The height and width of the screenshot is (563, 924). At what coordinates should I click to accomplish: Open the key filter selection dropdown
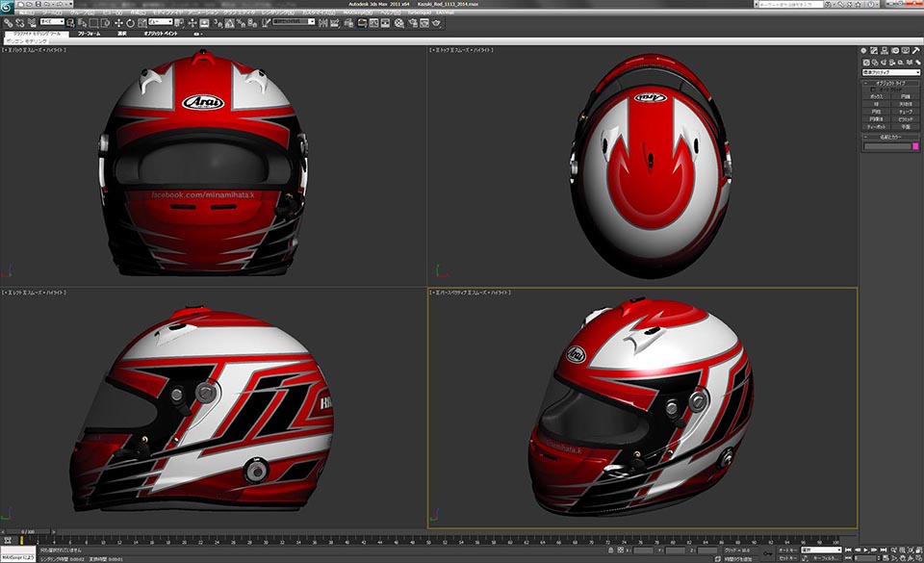pos(821,550)
